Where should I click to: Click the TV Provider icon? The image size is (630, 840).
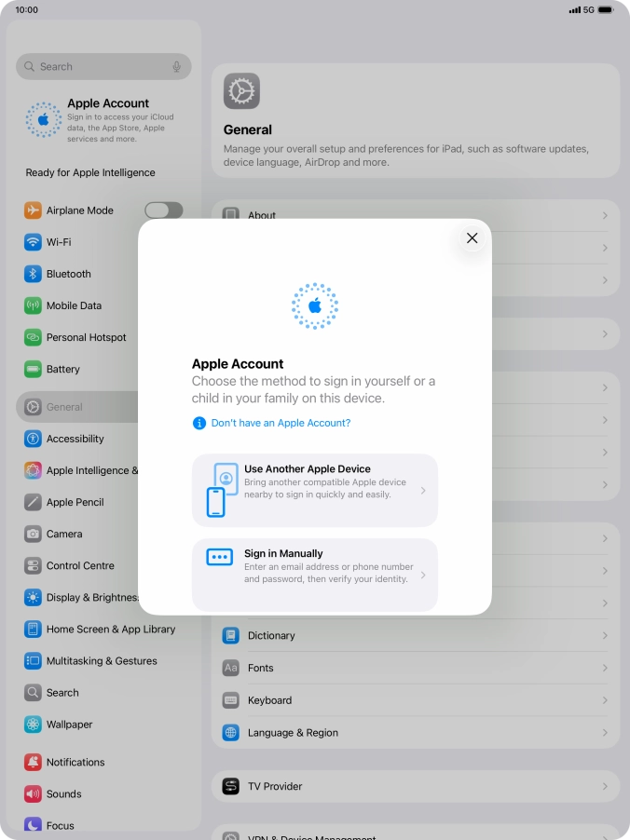pos(231,787)
